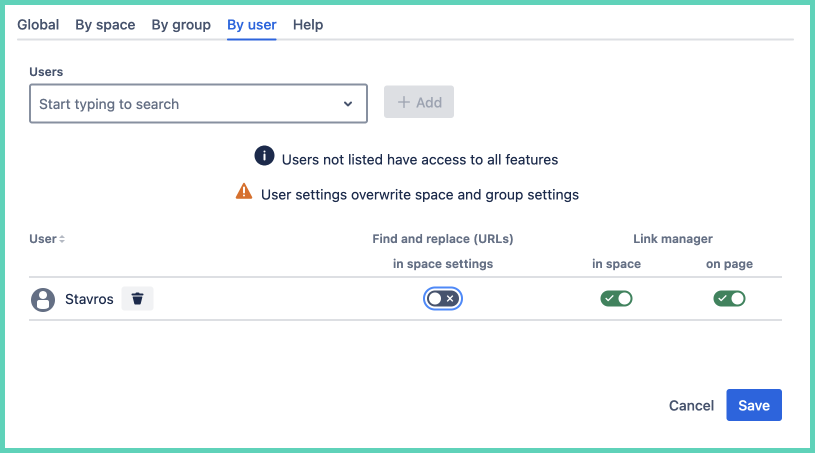
Task: Select the By user tab
Action: [x=251, y=25]
